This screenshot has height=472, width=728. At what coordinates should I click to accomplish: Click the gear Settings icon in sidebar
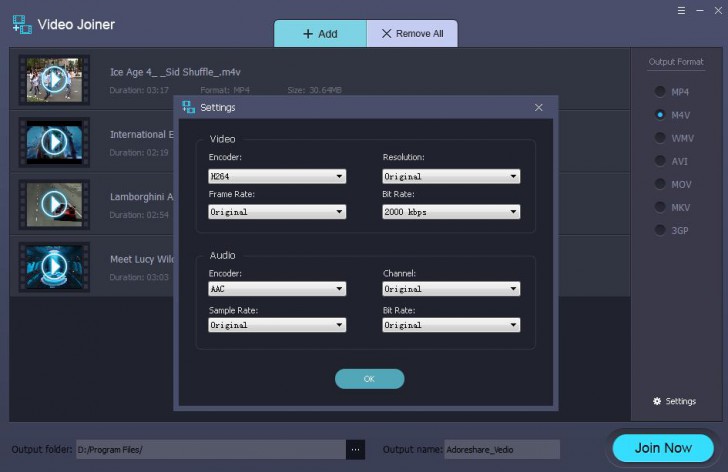click(657, 401)
